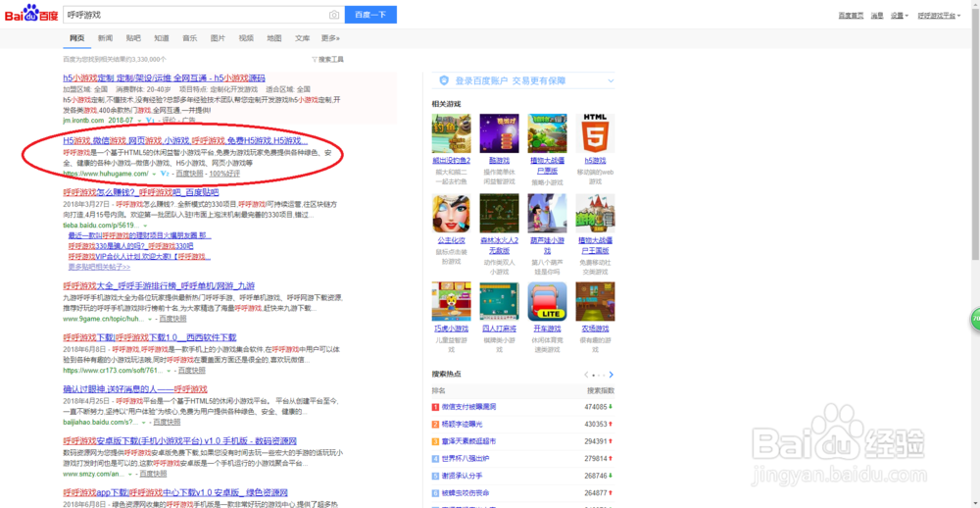Switch to the 地图 tab
The width and height of the screenshot is (980, 508).
click(273, 38)
